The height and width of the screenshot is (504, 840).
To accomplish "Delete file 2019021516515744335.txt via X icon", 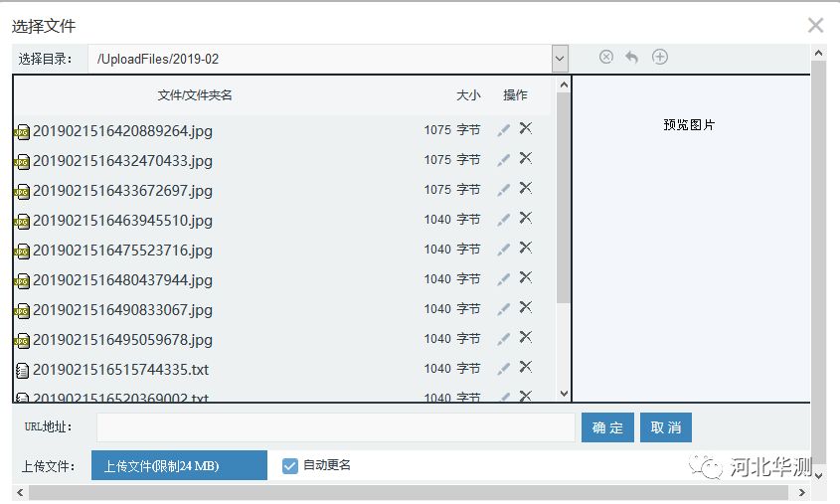I will [x=526, y=367].
